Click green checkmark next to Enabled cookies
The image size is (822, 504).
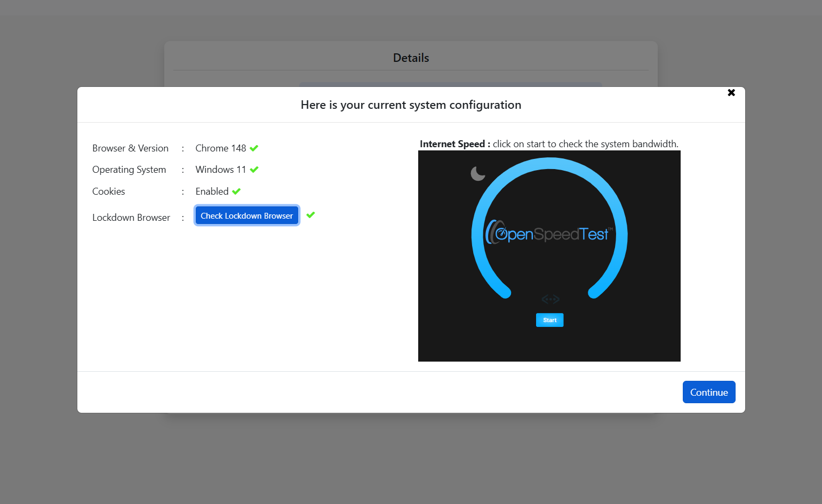[x=236, y=191]
